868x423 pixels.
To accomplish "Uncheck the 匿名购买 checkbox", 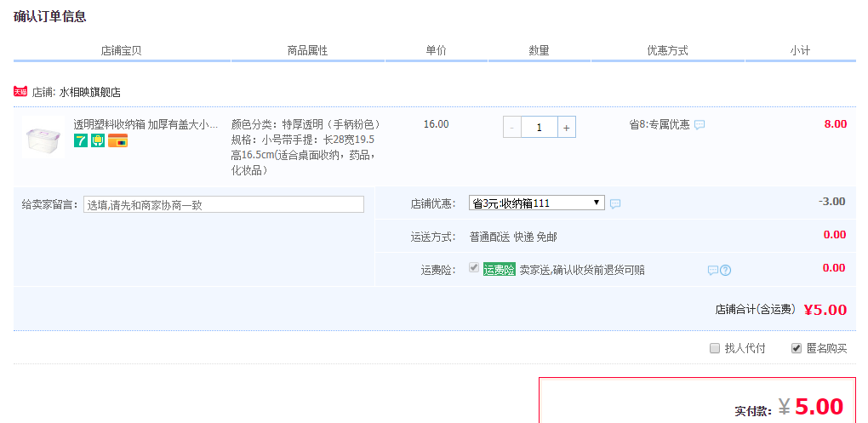I will tap(797, 348).
